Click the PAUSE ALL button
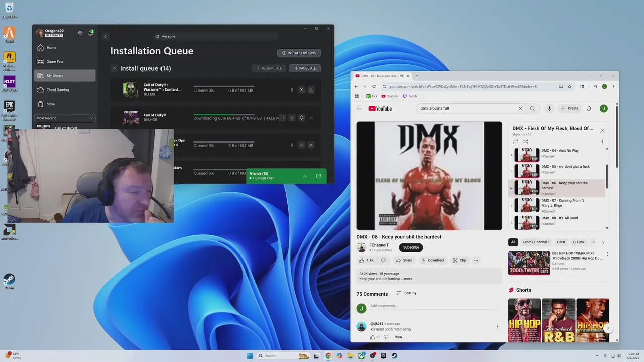 pos(305,68)
